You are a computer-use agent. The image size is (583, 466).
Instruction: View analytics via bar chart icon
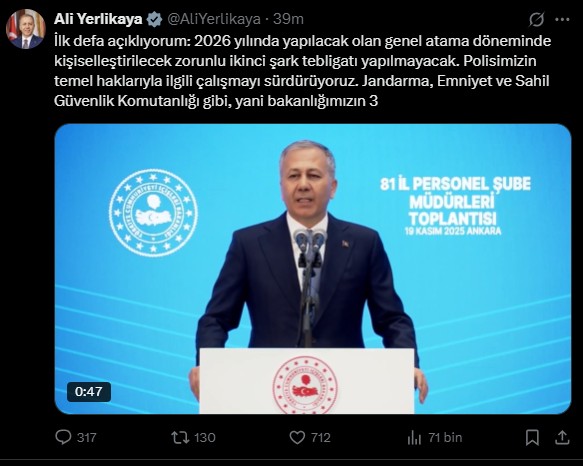point(414,438)
